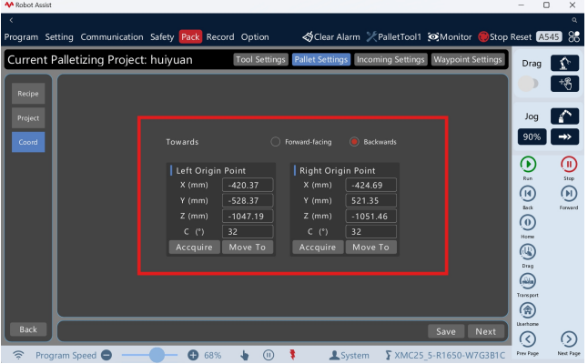Click the hand-touch drag teaching icon

tap(564, 84)
